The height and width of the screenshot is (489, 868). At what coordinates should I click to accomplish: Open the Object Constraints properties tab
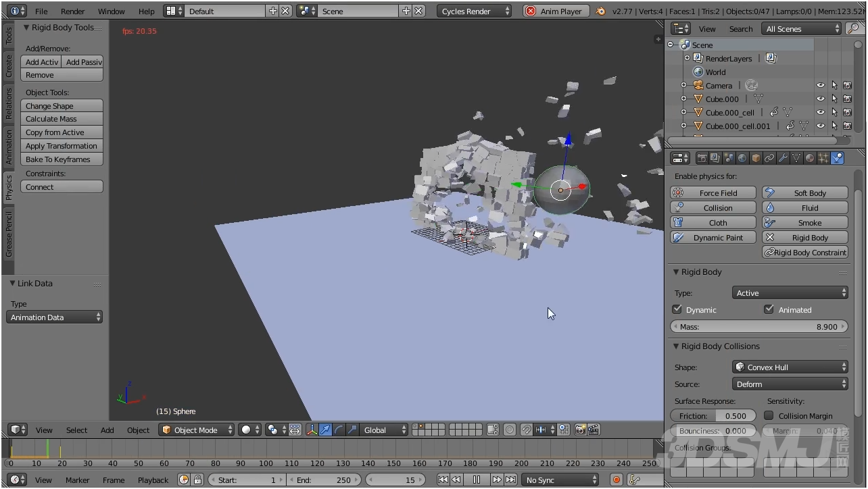[x=770, y=158]
